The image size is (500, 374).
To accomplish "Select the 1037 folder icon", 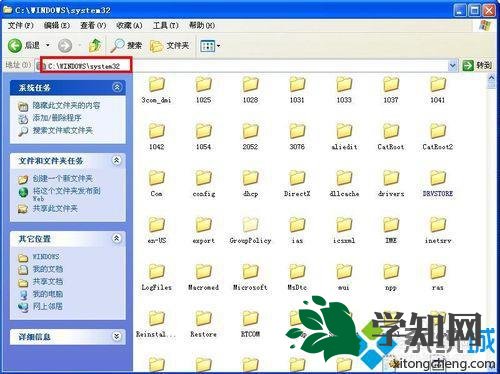I will coord(391,84).
